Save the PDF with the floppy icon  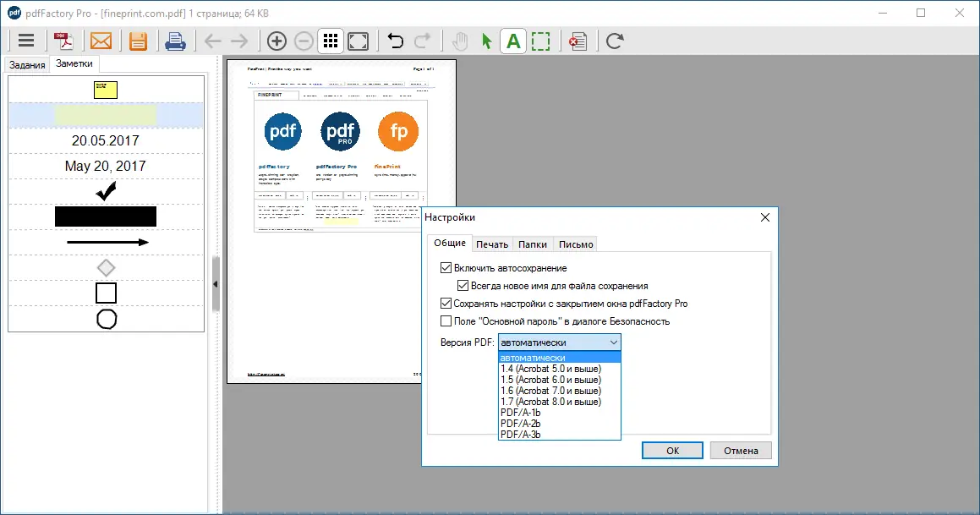pos(138,41)
